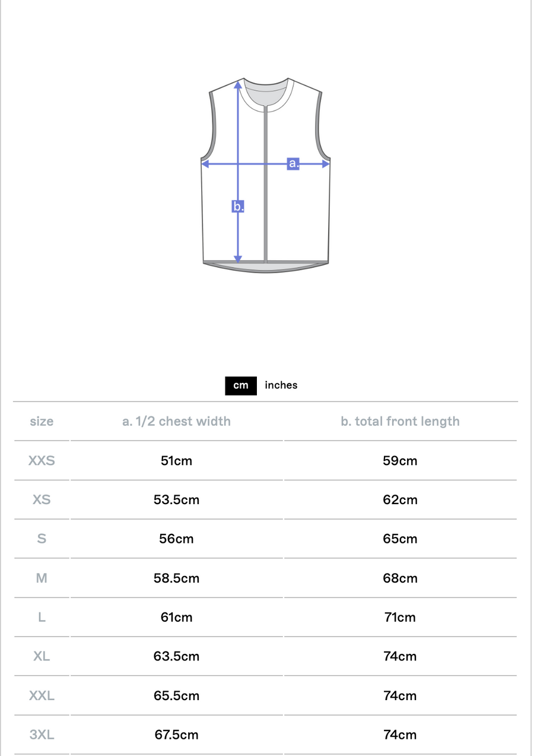Viewport: 534px width, 756px height.
Task: Select the XXS size row label
Action: click(x=42, y=461)
